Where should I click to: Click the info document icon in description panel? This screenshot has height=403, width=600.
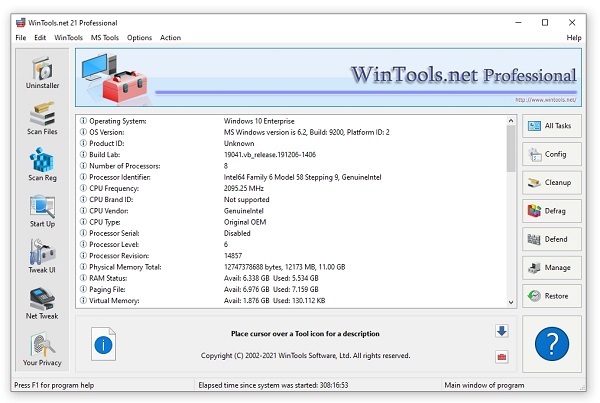103,344
